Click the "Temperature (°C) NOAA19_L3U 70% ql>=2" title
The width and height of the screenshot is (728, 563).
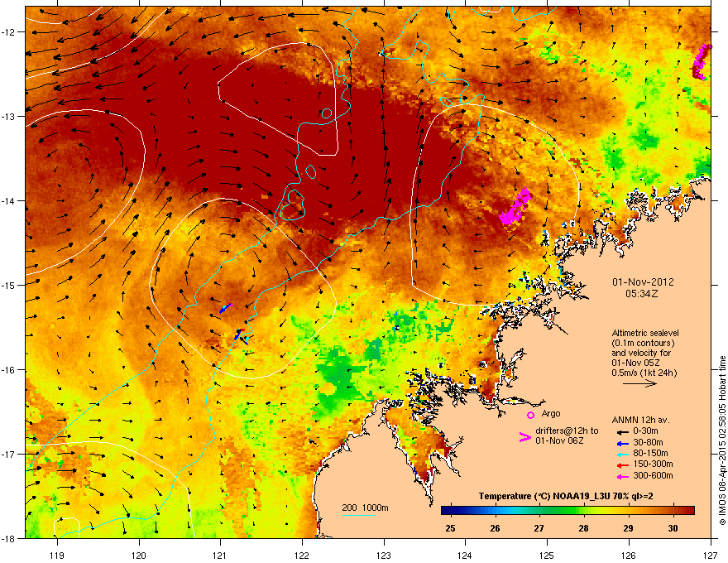point(566,497)
